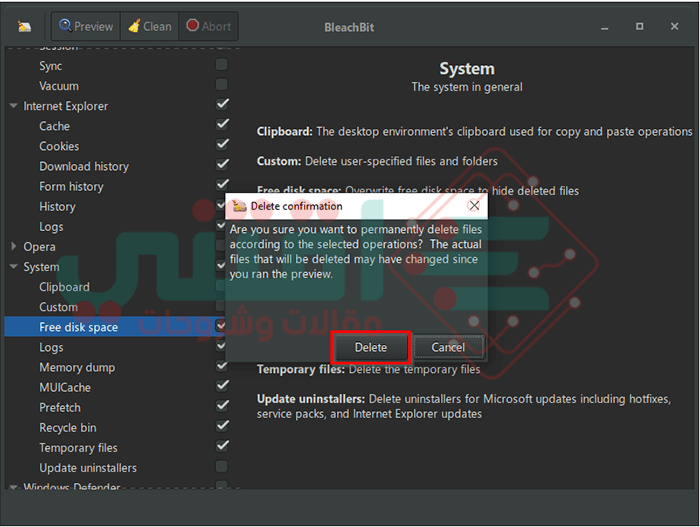Enable the Vacuum checkbox
Image resolution: width=700 pixels, height=527 pixels.
pyautogui.click(x=221, y=84)
